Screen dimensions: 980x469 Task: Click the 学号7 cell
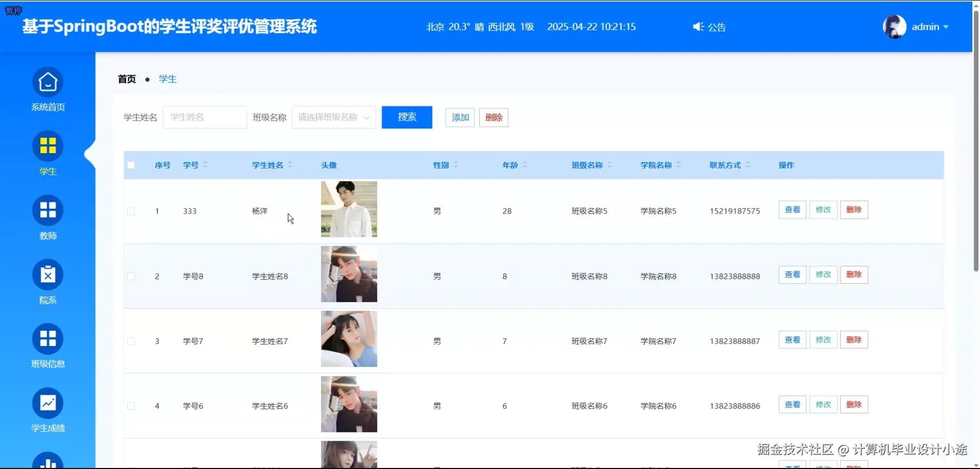(x=193, y=341)
